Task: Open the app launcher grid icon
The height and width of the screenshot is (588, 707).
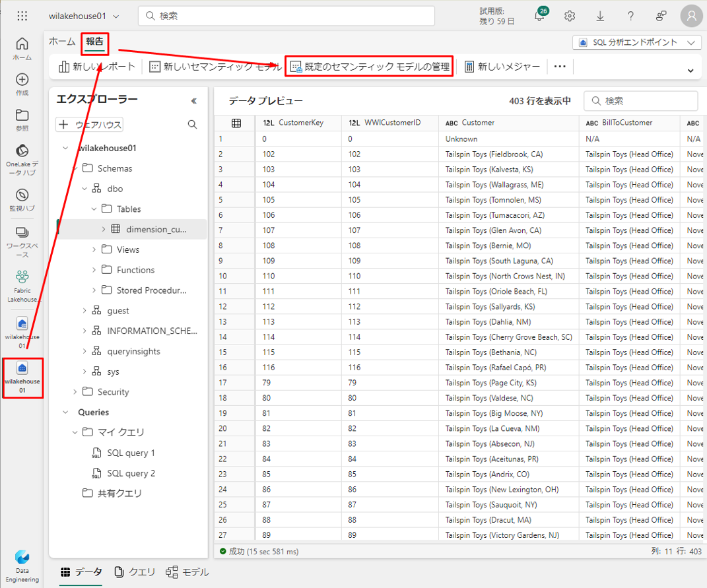Action: tap(22, 16)
